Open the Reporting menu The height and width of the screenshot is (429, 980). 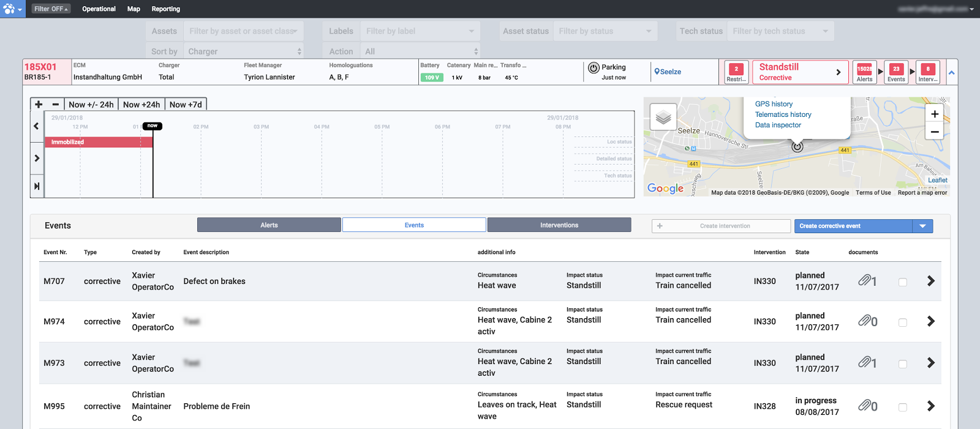[165, 9]
